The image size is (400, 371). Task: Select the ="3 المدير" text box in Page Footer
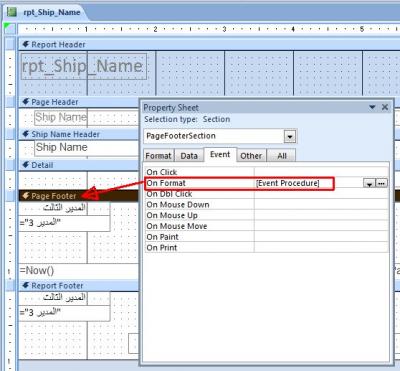[x=64, y=223]
